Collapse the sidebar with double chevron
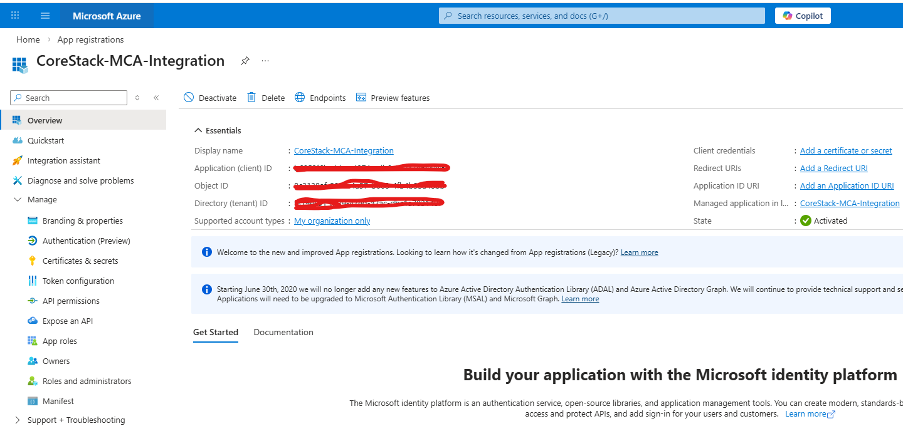 tap(156, 97)
